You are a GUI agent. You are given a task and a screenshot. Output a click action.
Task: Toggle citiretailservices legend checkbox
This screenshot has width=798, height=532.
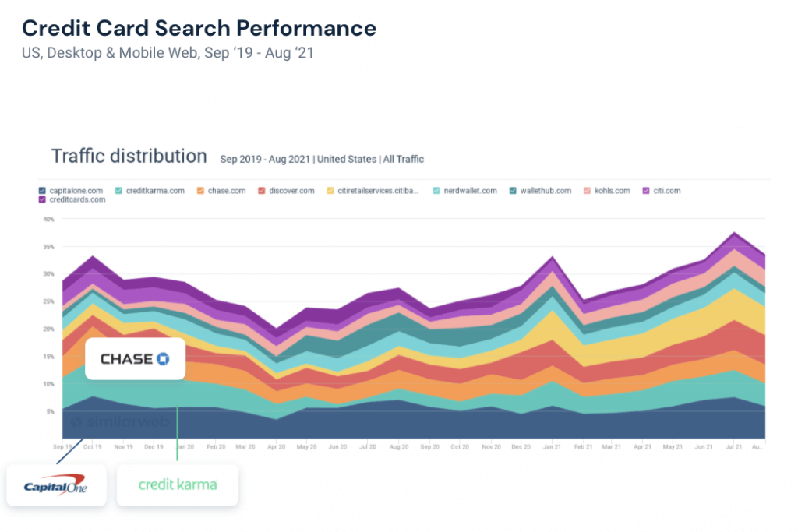331,191
